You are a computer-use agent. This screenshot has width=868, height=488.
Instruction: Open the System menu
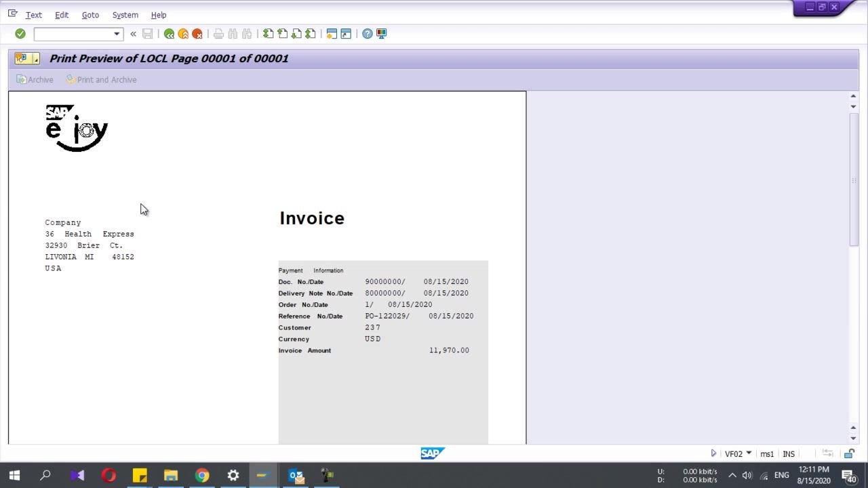(x=125, y=15)
